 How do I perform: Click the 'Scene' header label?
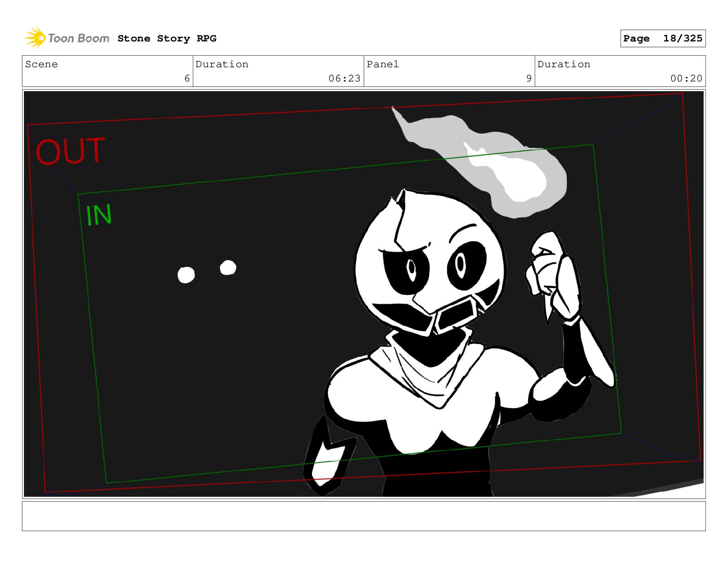point(41,64)
